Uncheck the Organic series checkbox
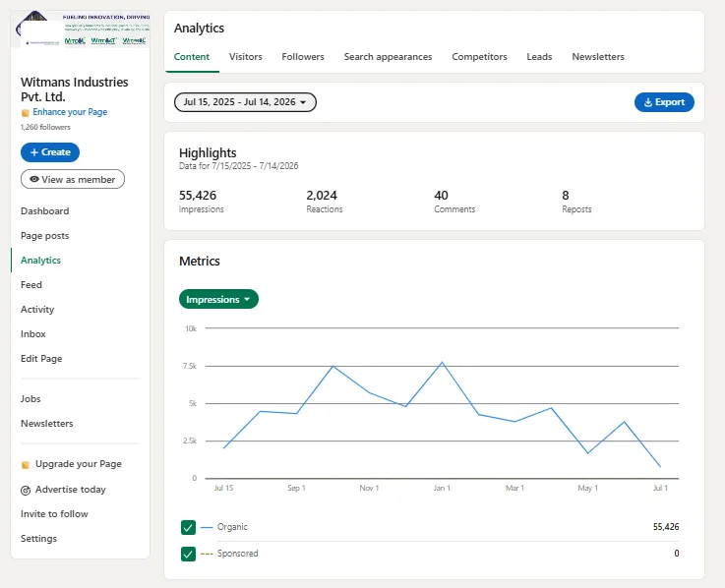 [188, 527]
